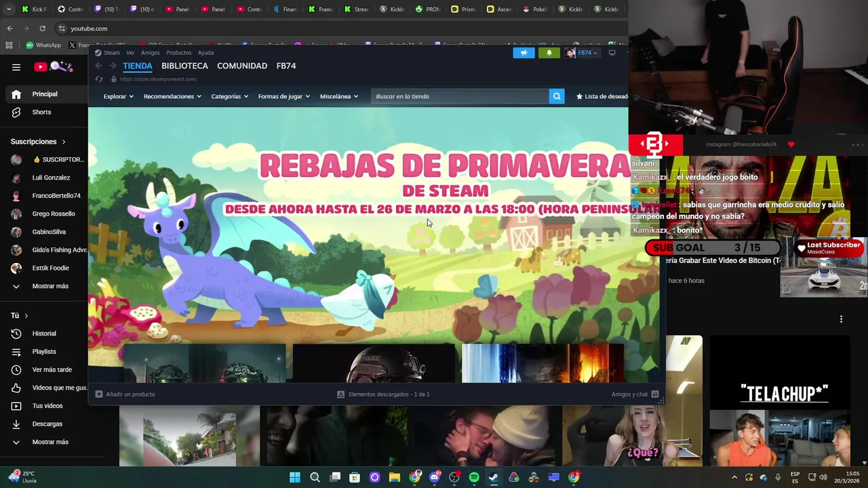Expand the Explorar dropdown in Steam store
Image resolution: width=868 pixels, height=488 pixels.
118,96
